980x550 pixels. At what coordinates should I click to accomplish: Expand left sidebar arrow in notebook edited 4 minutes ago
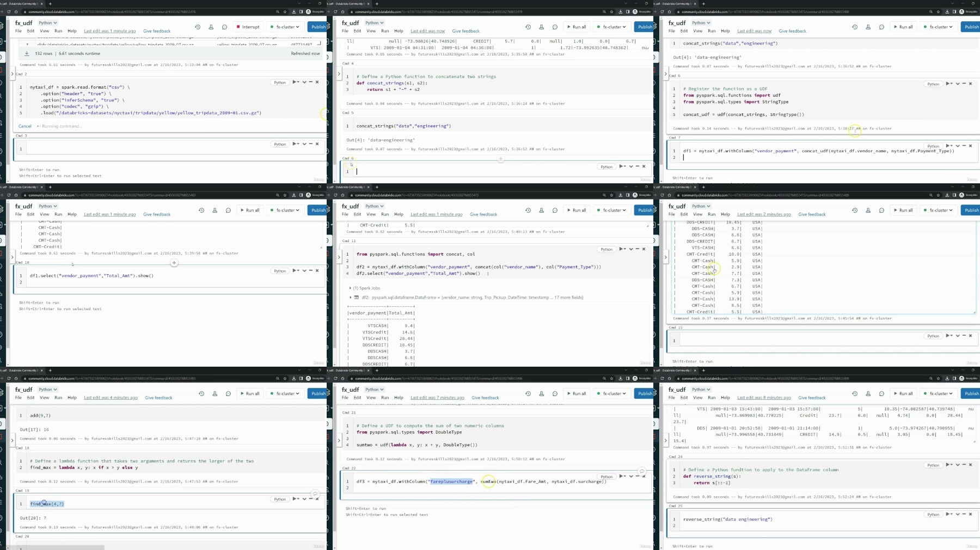point(12,440)
